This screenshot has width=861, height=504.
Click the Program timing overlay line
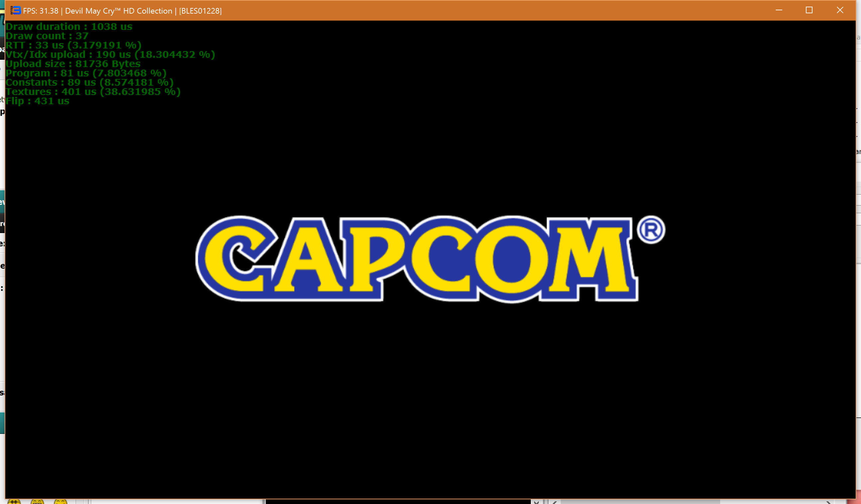point(86,73)
